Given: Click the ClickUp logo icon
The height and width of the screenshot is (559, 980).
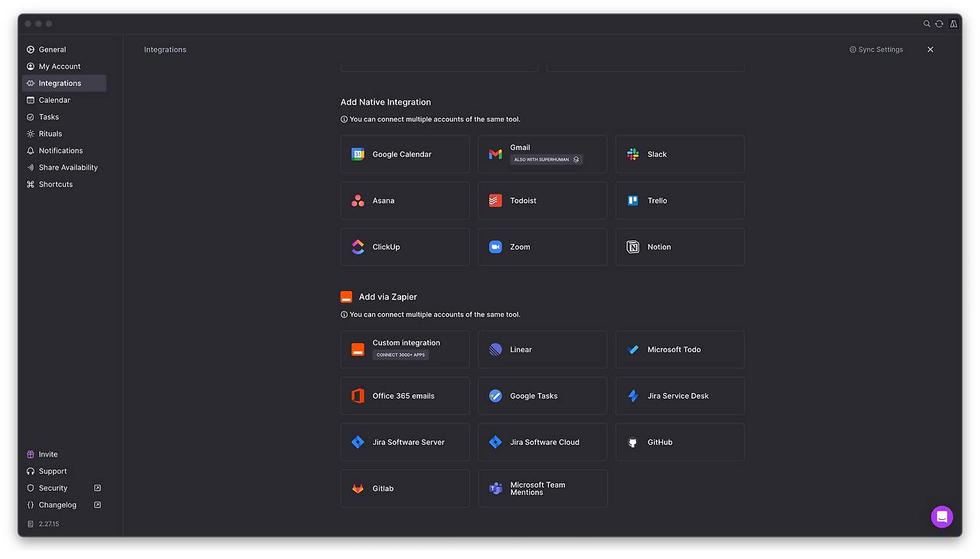Looking at the screenshot, I should pos(358,247).
